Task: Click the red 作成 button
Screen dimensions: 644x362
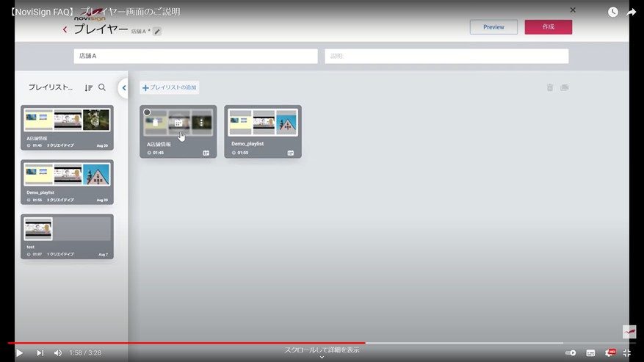Action: [549, 27]
